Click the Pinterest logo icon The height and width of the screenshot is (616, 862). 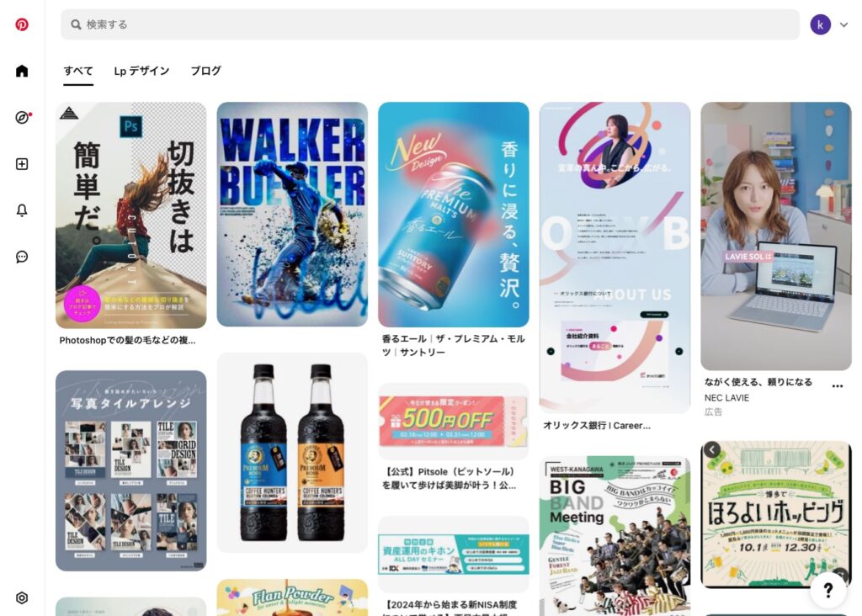(x=21, y=24)
